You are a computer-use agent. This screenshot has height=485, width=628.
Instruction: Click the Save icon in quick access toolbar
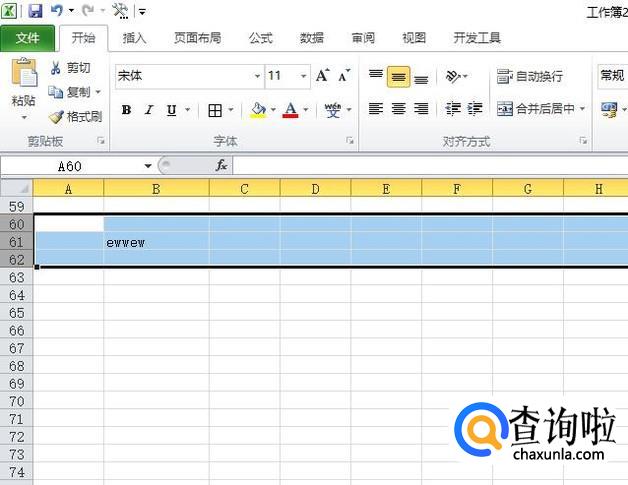[x=35, y=11]
